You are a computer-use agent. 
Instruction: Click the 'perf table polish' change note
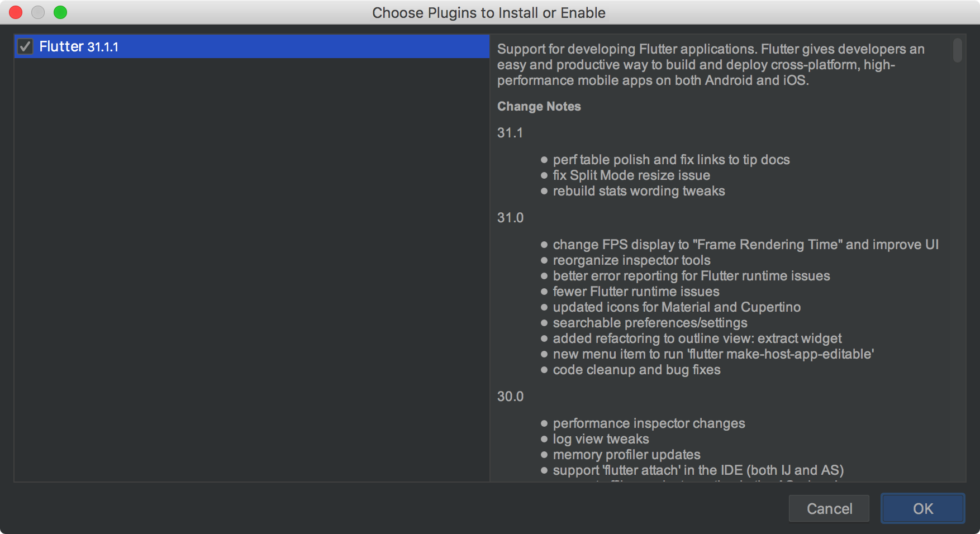[671, 160]
